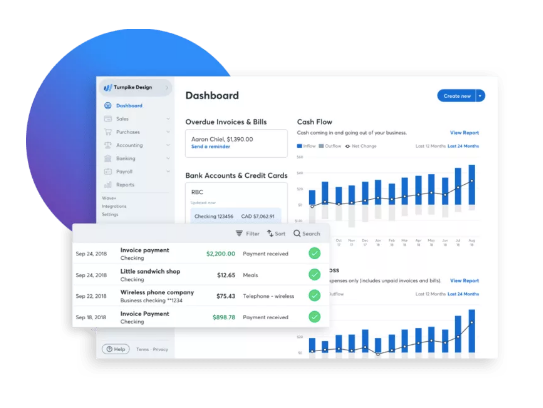Click the Help button
Viewport: 543px width, 408px height.
(116, 349)
